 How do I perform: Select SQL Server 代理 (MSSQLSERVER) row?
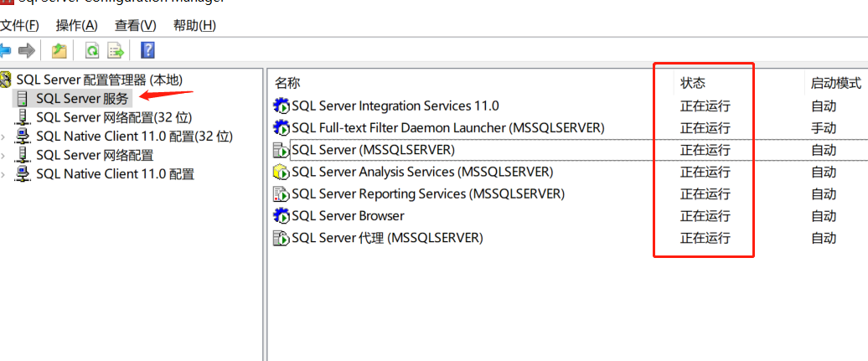click(x=387, y=238)
